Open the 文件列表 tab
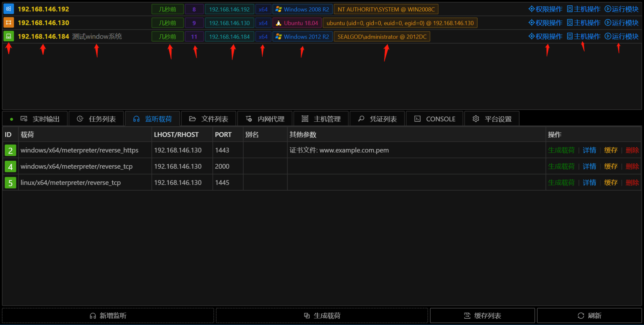The height and width of the screenshot is (325, 644). point(209,119)
